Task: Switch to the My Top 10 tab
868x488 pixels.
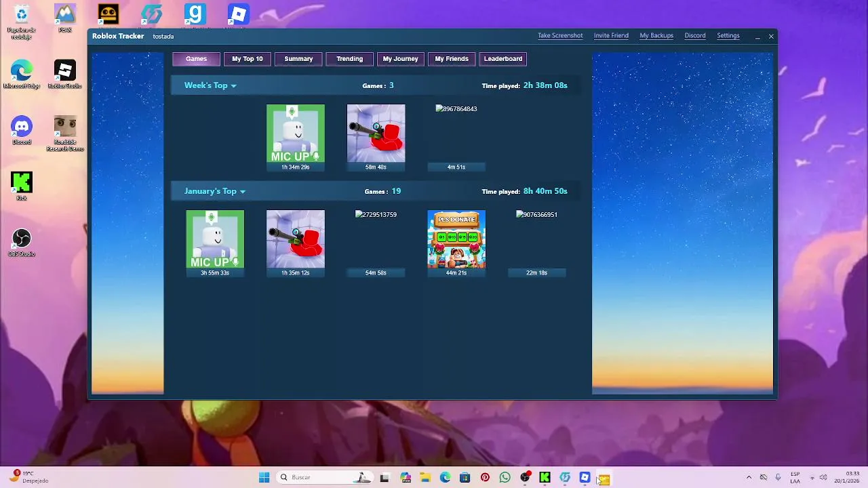Action: pyautogui.click(x=248, y=59)
